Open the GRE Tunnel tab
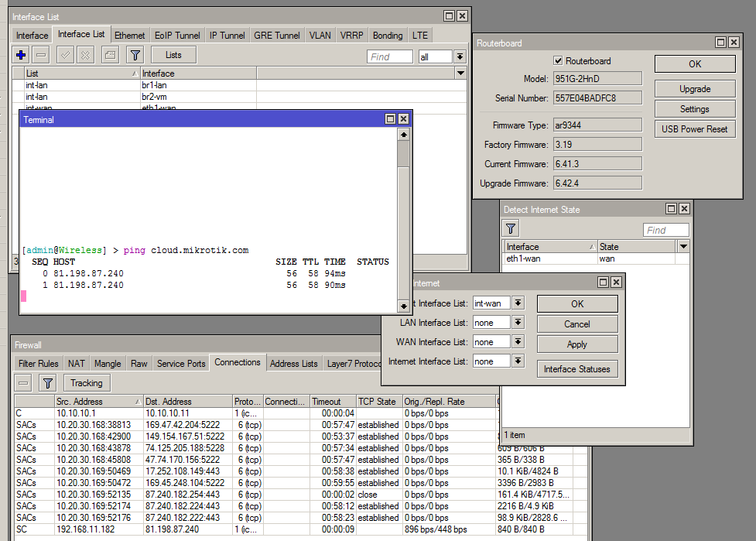This screenshot has height=541, width=756. 277,35
